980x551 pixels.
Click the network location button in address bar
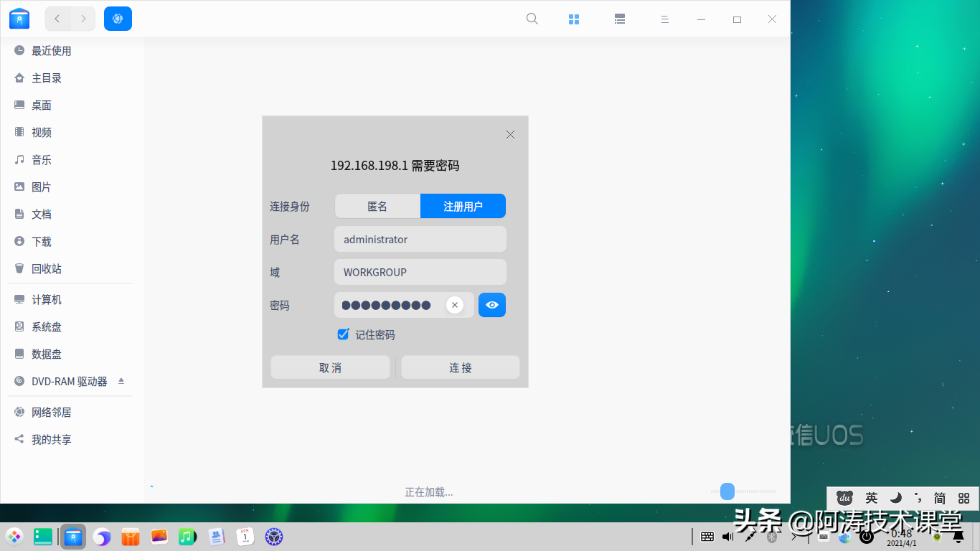tap(118, 19)
